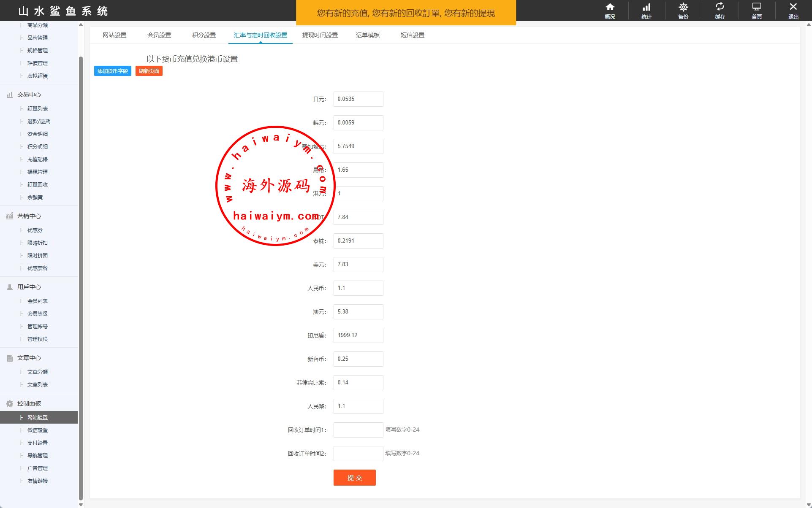
Task: Collapse the 营销中心 sidebar section
Action: point(29,216)
